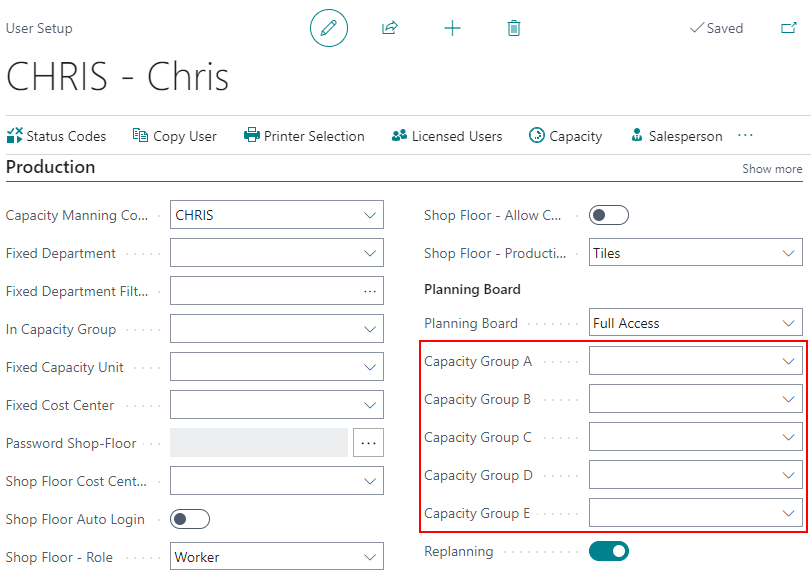Open the Planning Board access dropdown

(786, 322)
